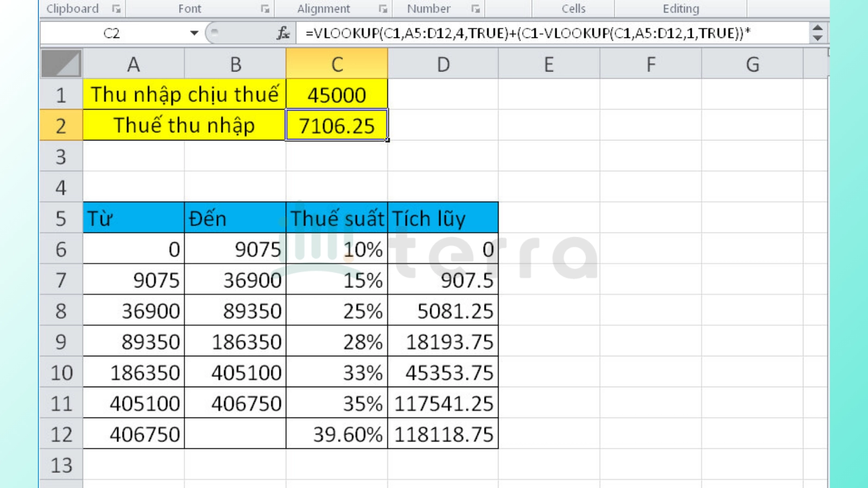Viewport: 868px width, 488px height.
Task: Select cell with tax rate 15%
Action: [337, 280]
